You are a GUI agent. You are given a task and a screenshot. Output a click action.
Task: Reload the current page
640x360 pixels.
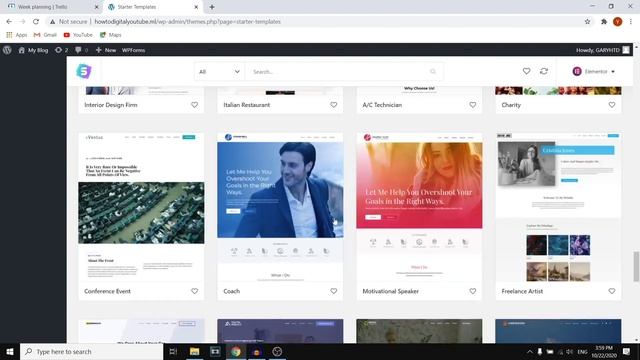click(36, 21)
